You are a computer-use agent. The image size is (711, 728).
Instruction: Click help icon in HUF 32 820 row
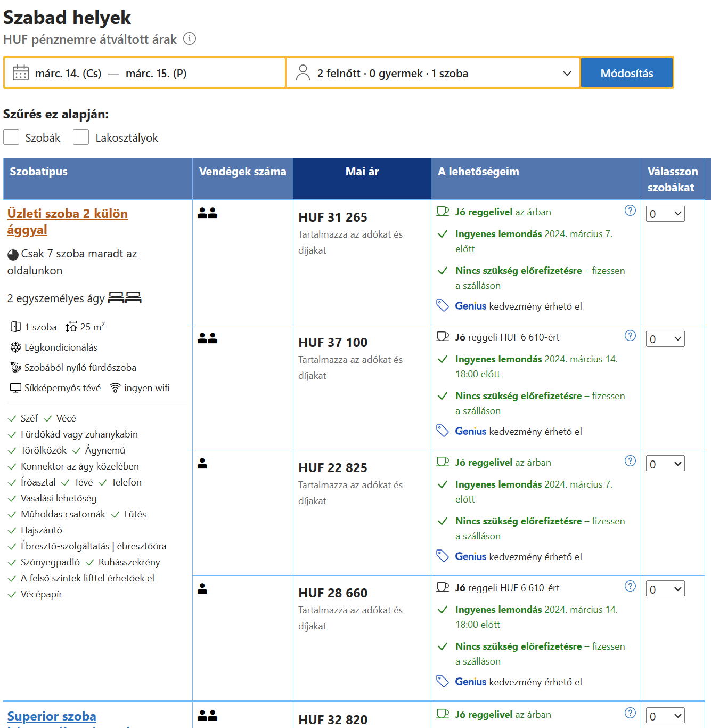630,713
